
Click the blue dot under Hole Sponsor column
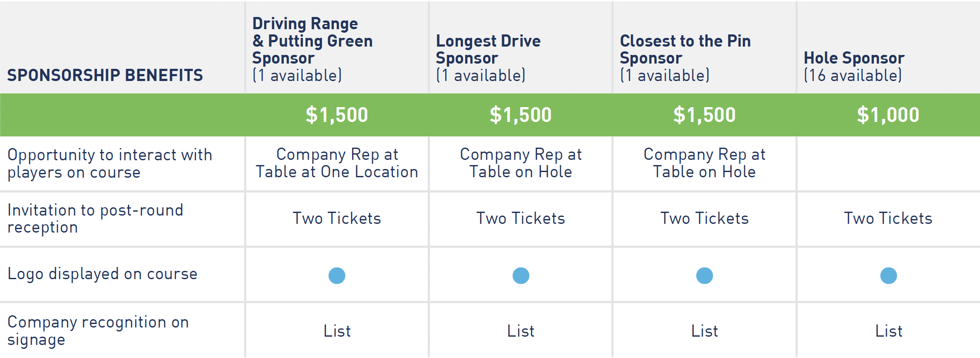(x=889, y=276)
